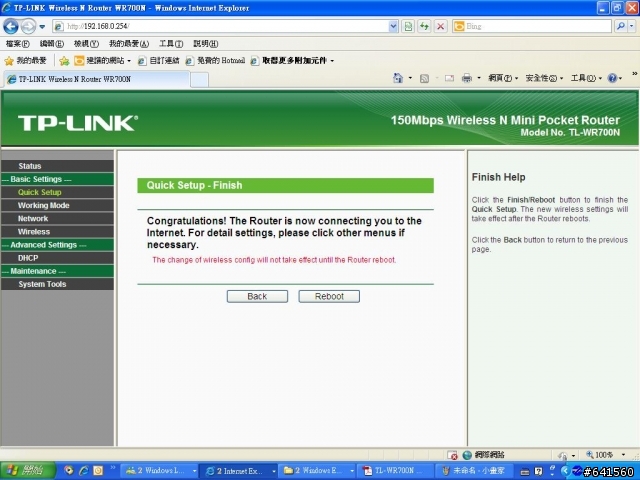
Task: Open the 我的最愛(A) menu
Action: (129, 44)
